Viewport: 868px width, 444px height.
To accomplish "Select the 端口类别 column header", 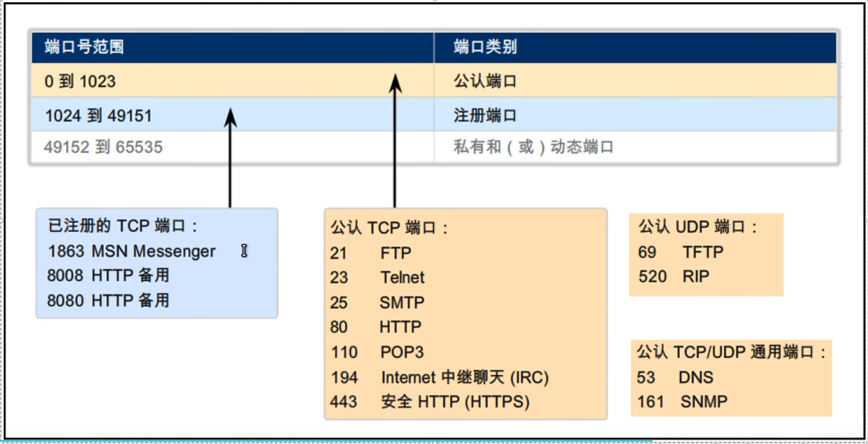I will (x=485, y=48).
